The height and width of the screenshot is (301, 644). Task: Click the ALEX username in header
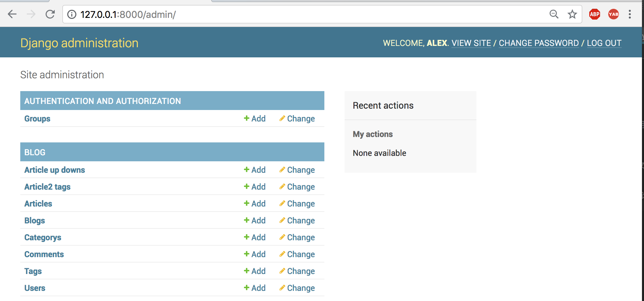(437, 43)
